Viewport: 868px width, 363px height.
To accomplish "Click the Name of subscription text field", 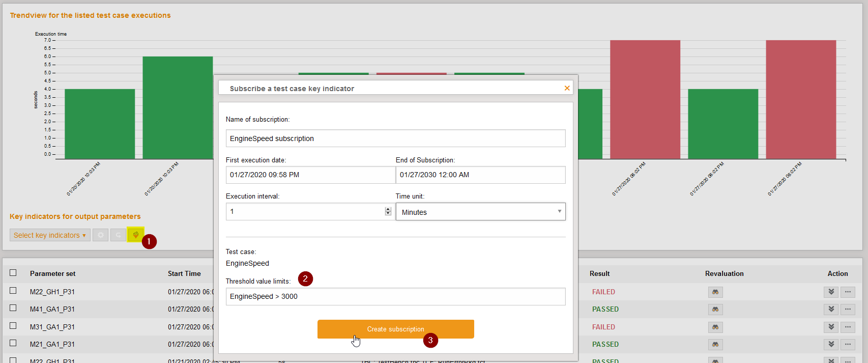I will click(395, 138).
